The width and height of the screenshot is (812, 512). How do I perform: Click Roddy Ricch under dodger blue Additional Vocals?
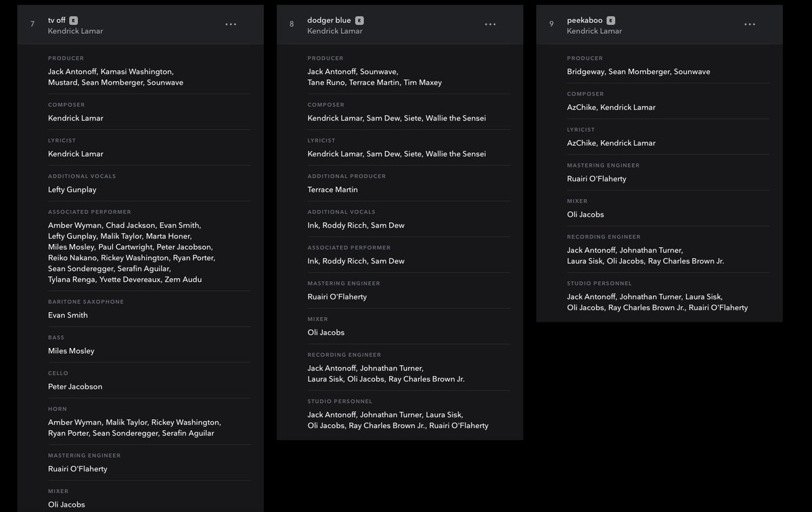pyautogui.click(x=344, y=226)
